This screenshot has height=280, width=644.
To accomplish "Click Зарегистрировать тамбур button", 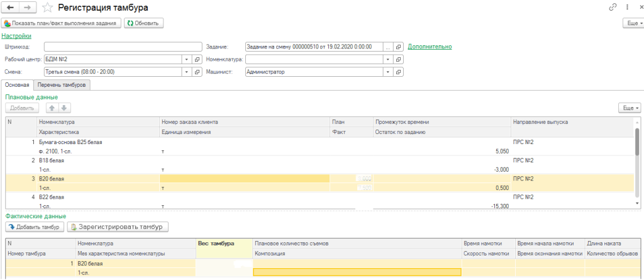I will click(118, 227).
